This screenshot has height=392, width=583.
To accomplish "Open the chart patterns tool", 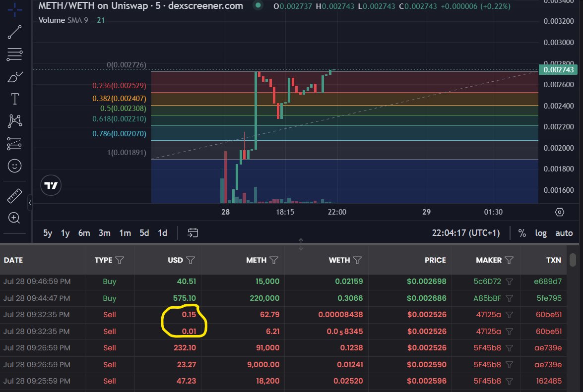I will click(x=15, y=121).
